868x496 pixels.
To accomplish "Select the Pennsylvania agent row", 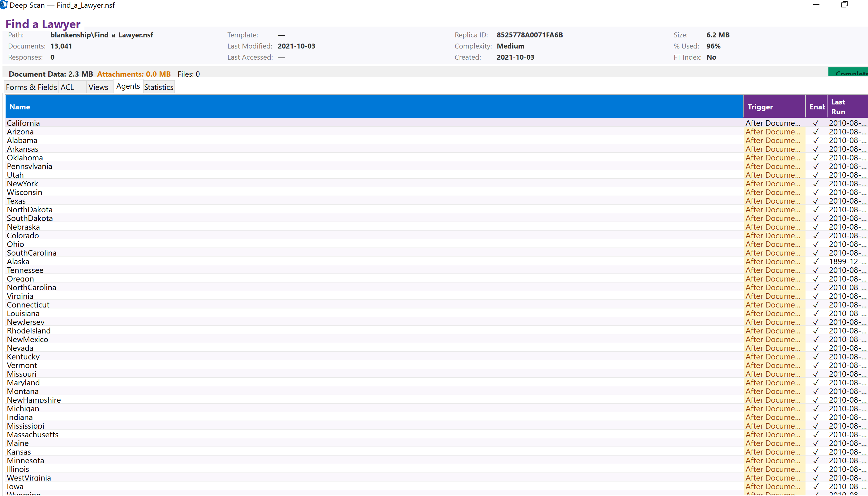I will (204, 166).
